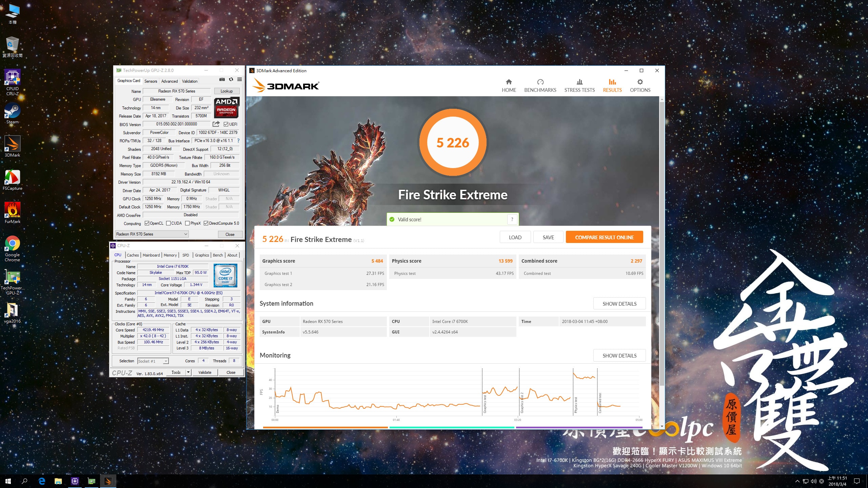Screen dimensions: 868x488
Task: Expand the CPU-Z Tools dropdown arrow
Action: point(188,372)
